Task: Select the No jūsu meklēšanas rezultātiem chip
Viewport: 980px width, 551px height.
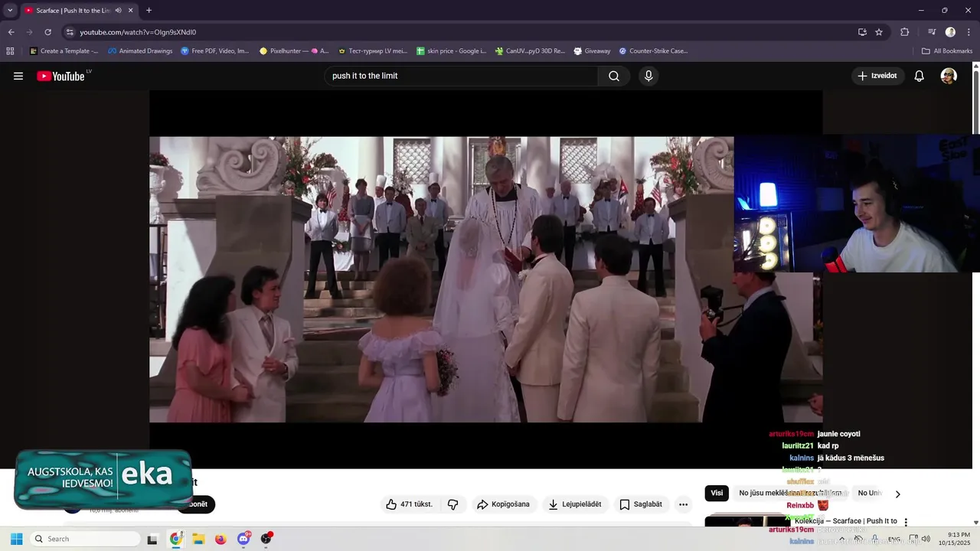Action: [790, 493]
